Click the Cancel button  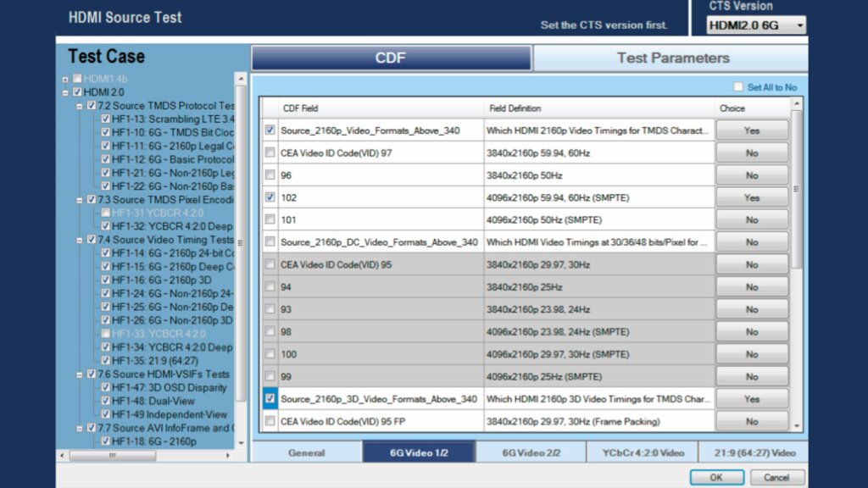click(x=776, y=477)
